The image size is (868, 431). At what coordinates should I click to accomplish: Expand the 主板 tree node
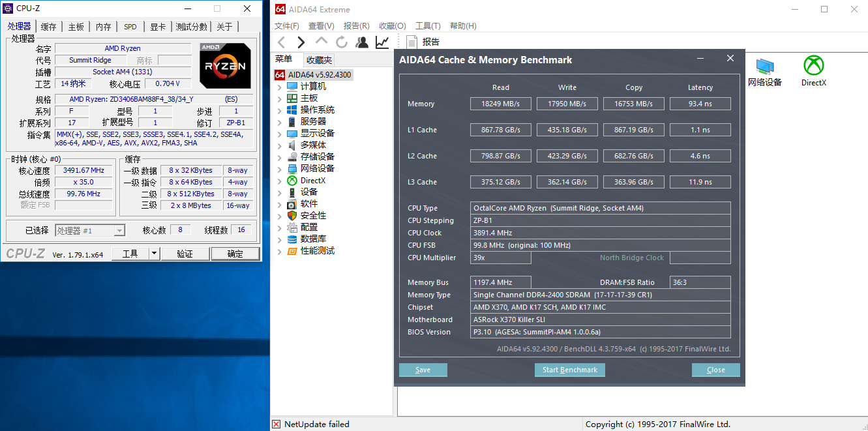point(280,98)
